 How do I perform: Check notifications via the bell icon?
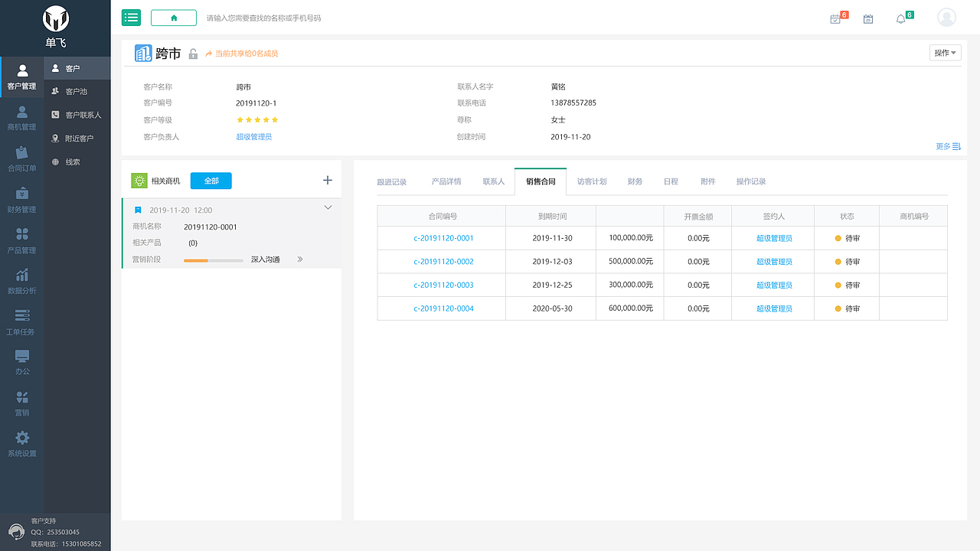point(900,17)
